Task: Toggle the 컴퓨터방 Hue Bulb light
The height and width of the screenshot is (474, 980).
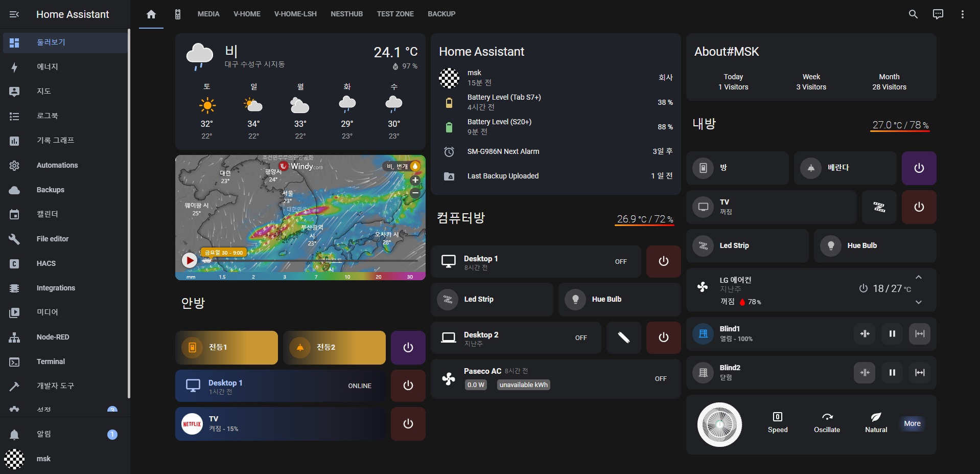Action: 619,300
